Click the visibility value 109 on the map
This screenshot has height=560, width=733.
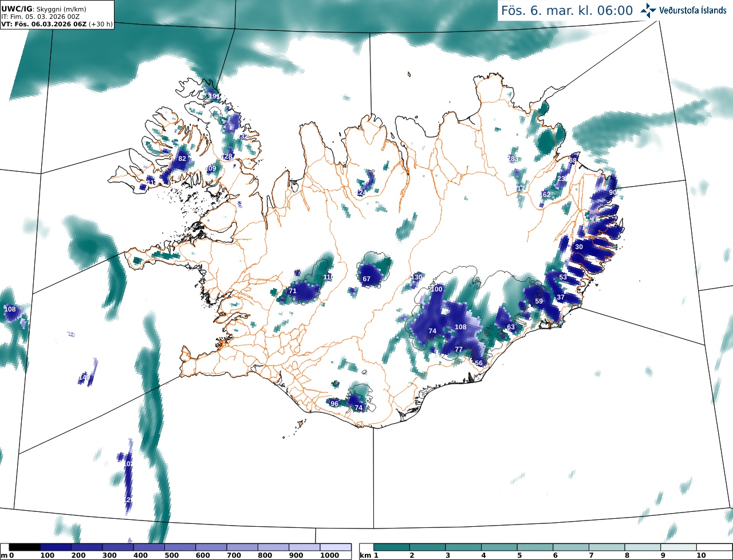[x=211, y=168]
